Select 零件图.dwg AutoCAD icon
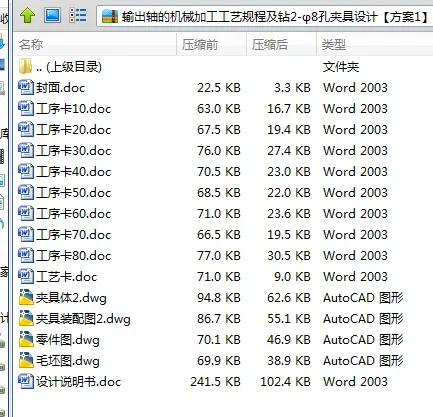The image size is (433, 417). [x=26, y=339]
